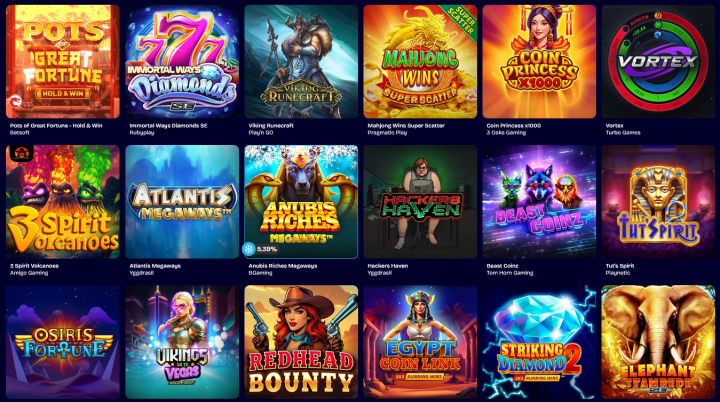This screenshot has width=720, height=402.
Task: Open Hackers Haven game tile
Action: click(420, 202)
